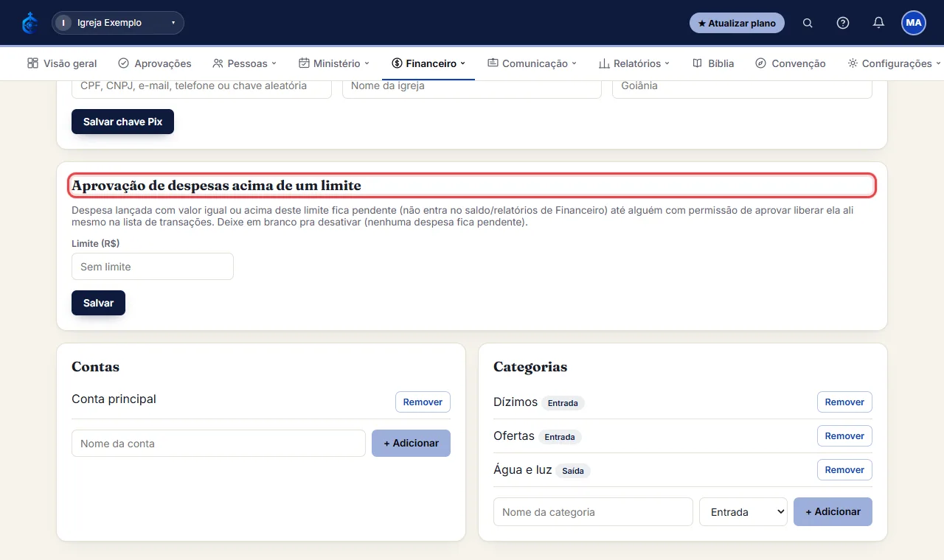Click the Ofertas category name
Viewport: 944px width, 560px height.
[x=514, y=436]
